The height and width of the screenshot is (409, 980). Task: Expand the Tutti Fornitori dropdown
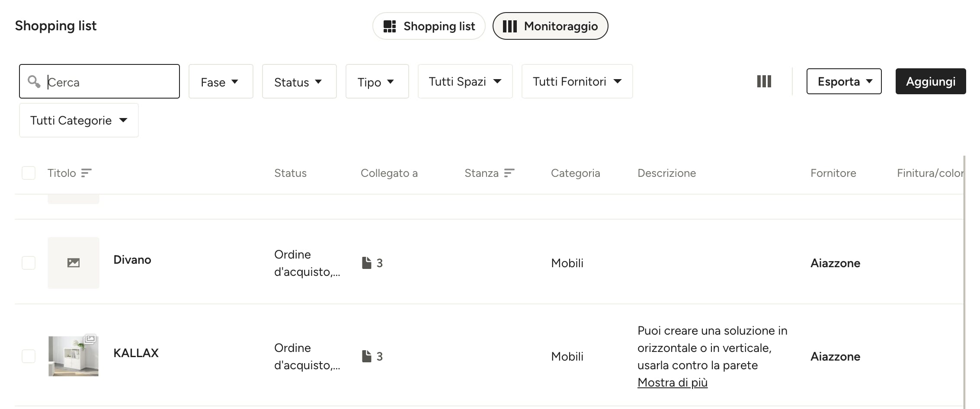(577, 81)
